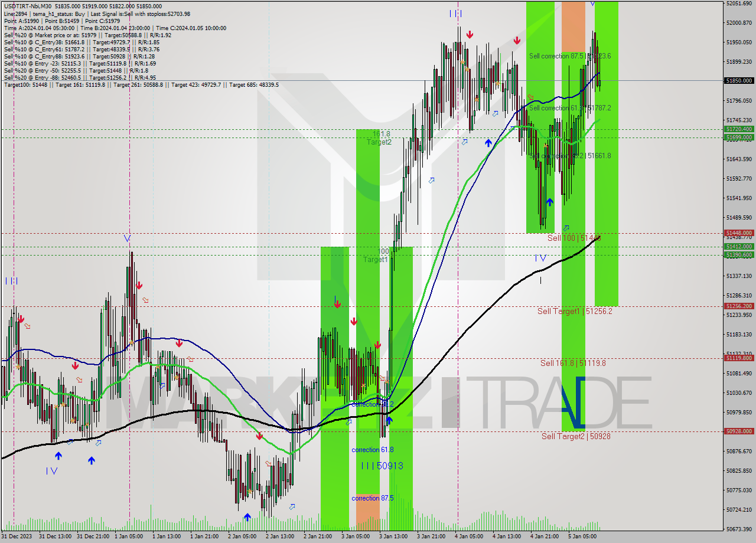Click the Sell correction 61.8 chart label
This screenshot has height=543, width=756.
(570, 108)
